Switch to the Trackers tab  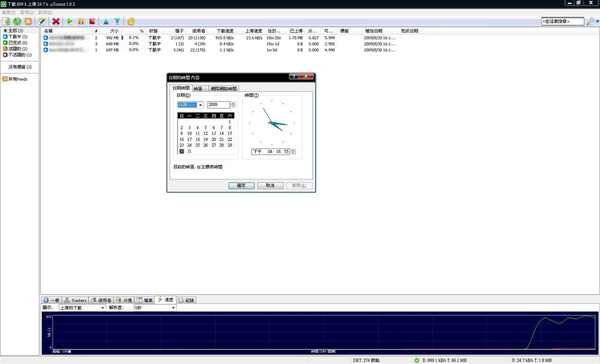point(75,300)
